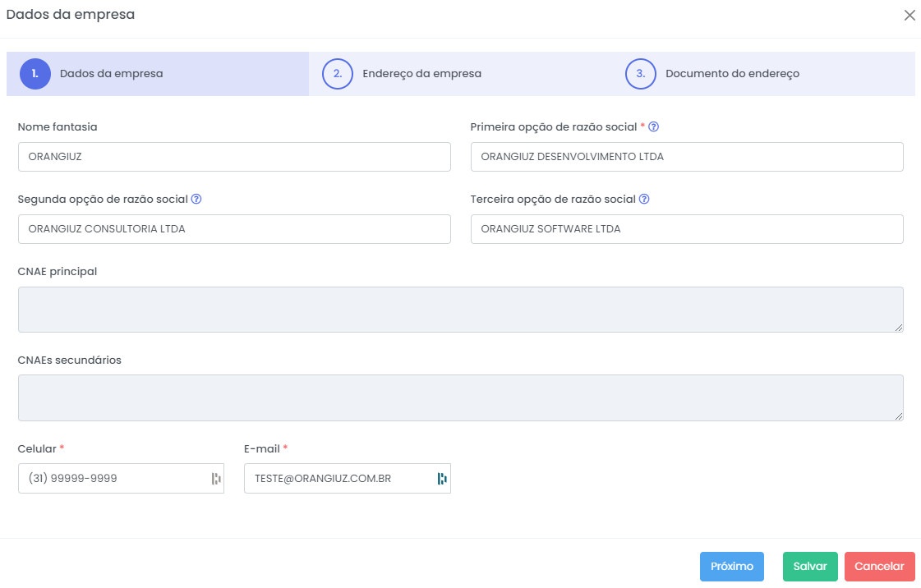This screenshot has height=588, width=921.
Task: Focus the Celular phone number field
Action: [x=121, y=479]
